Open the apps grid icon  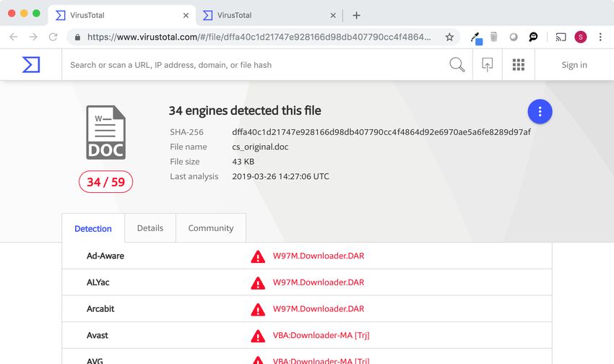pyautogui.click(x=519, y=64)
